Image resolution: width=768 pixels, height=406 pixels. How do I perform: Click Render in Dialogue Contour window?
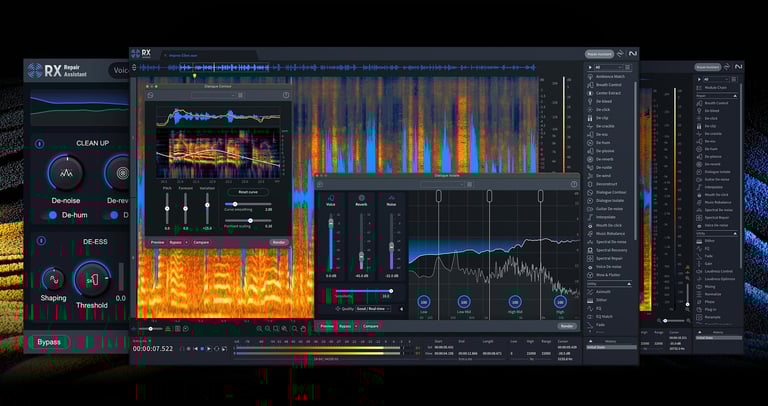click(x=279, y=242)
